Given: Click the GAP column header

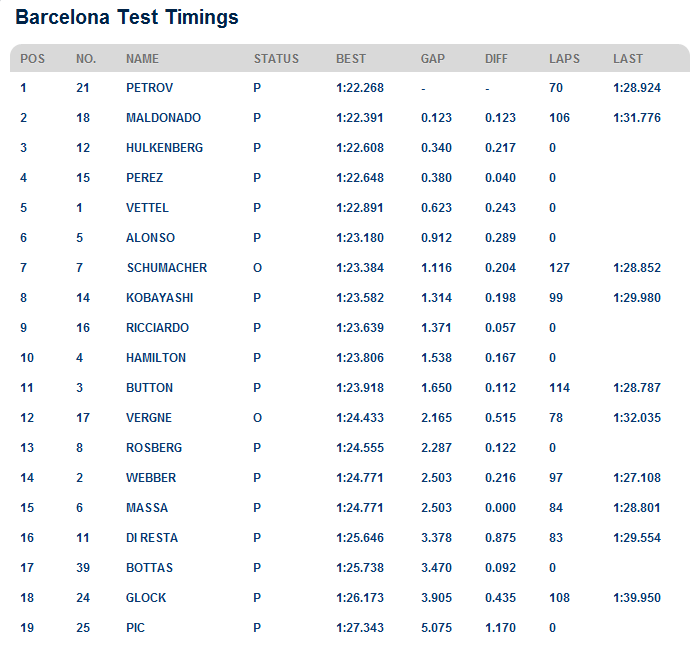Looking at the screenshot, I should click(433, 59).
